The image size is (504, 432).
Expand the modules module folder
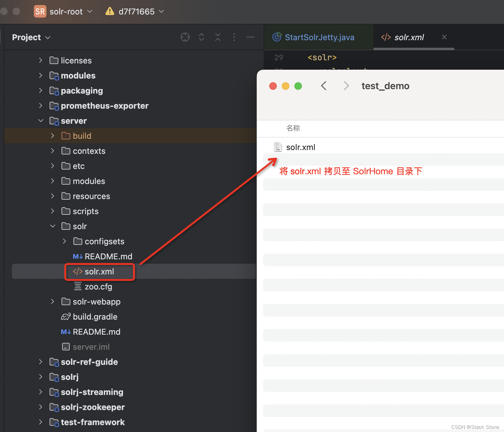(40, 75)
